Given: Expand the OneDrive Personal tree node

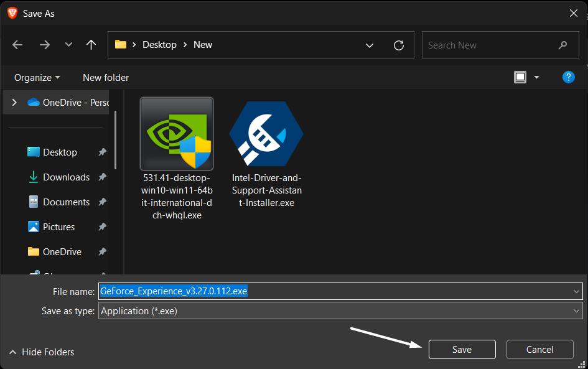Looking at the screenshot, I should [x=14, y=103].
